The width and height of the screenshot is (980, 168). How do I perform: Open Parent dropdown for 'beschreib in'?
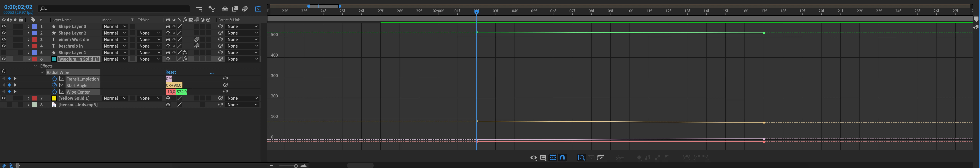coord(242,46)
